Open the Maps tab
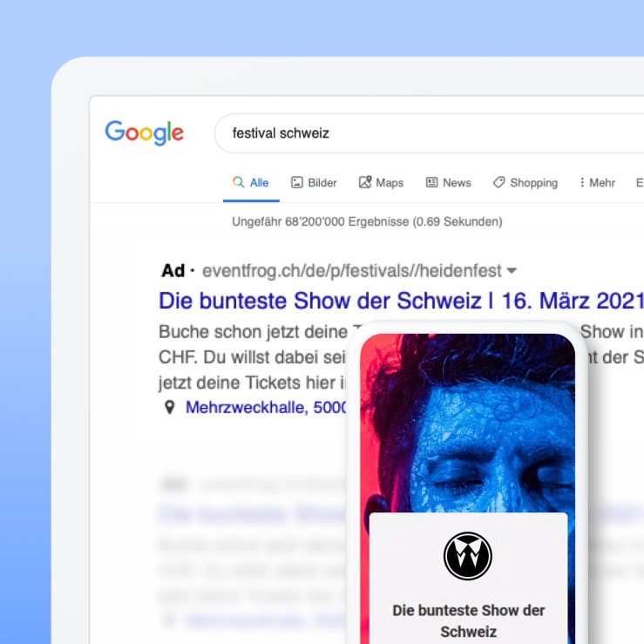Viewport: 644px width, 644px height. pyautogui.click(x=381, y=183)
